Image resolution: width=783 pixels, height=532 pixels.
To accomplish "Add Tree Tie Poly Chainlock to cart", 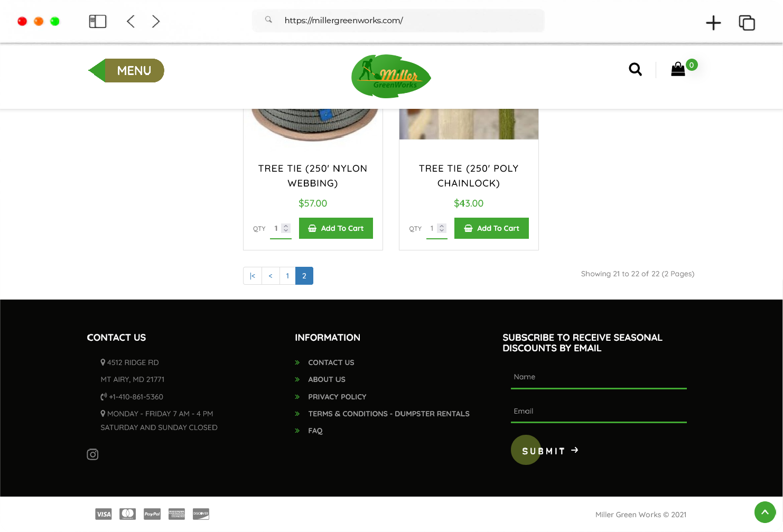I will click(x=491, y=228).
